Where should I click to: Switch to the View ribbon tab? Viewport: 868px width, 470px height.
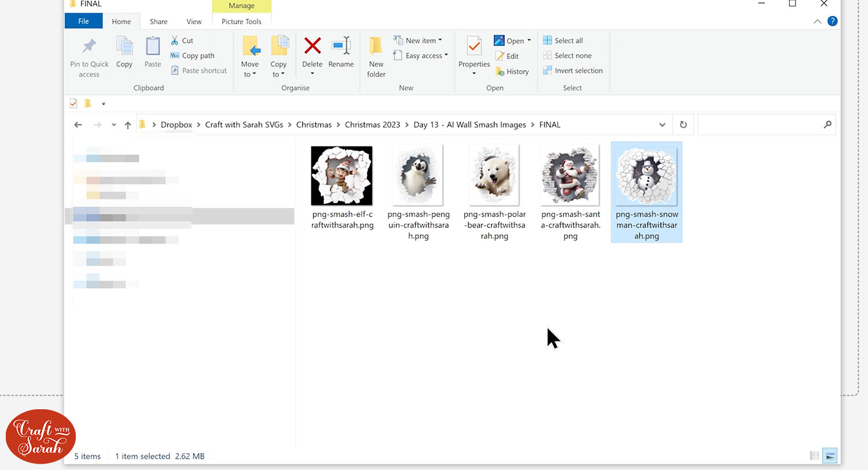click(x=194, y=21)
